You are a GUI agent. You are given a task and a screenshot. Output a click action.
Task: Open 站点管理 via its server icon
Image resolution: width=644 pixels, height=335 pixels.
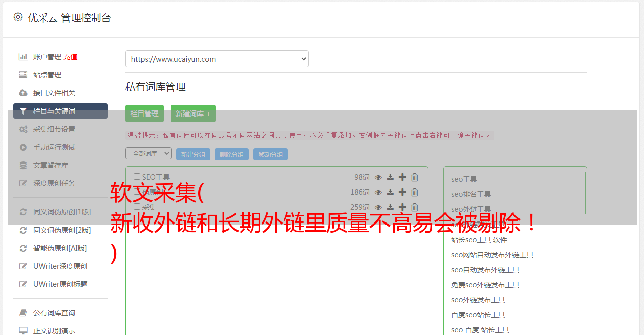click(23, 75)
